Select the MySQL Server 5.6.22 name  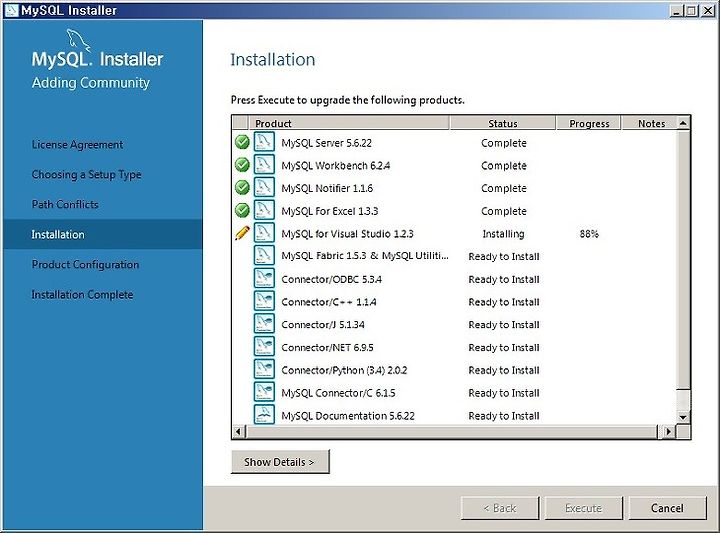(326, 143)
